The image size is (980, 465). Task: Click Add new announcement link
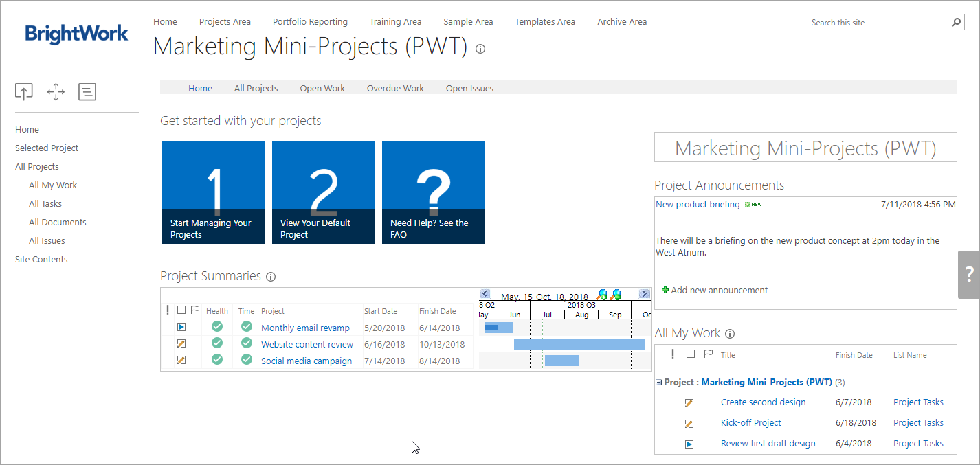tap(720, 291)
